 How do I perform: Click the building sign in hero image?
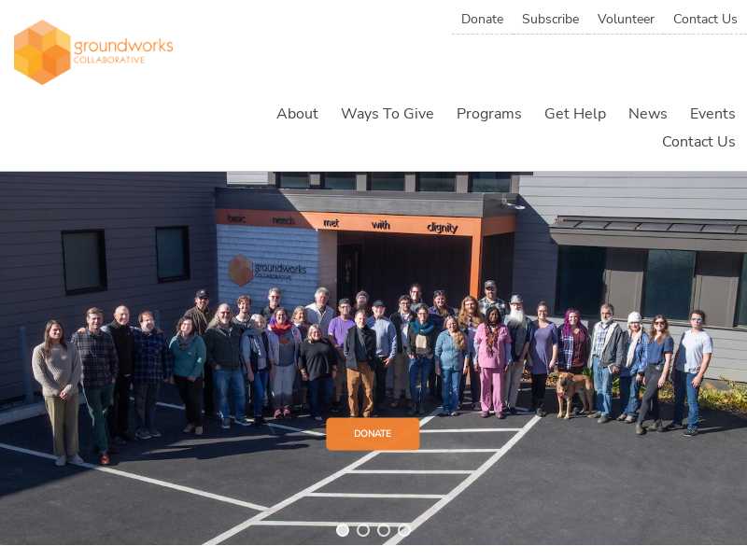click(267, 270)
